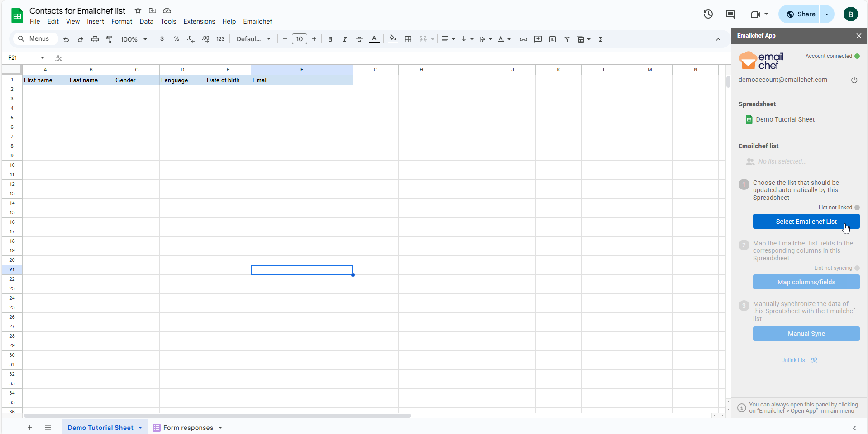Click the font size field
This screenshot has height=434, width=868.
(300, 39)
